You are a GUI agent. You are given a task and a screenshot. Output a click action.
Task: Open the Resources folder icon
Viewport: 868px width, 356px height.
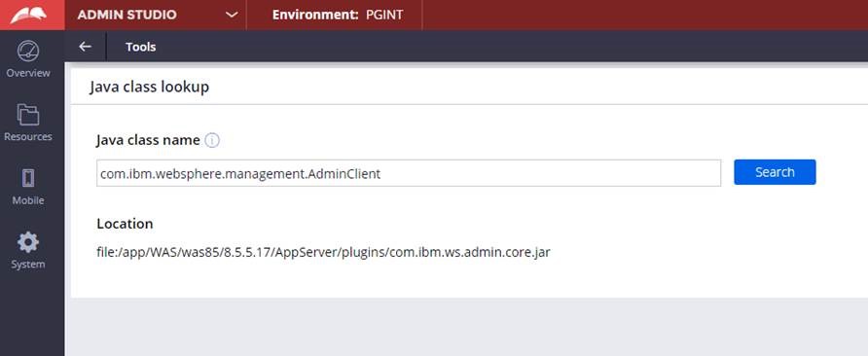28,114
